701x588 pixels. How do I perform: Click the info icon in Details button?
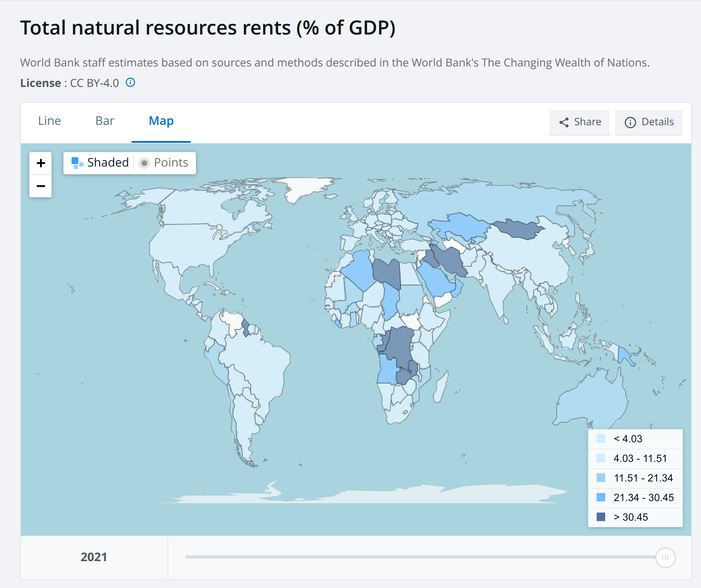tap(630, 123)
